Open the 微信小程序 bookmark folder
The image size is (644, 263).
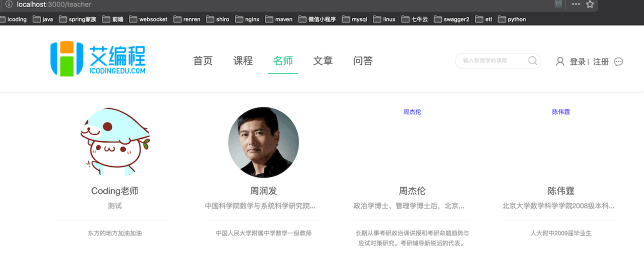(317, 19)
